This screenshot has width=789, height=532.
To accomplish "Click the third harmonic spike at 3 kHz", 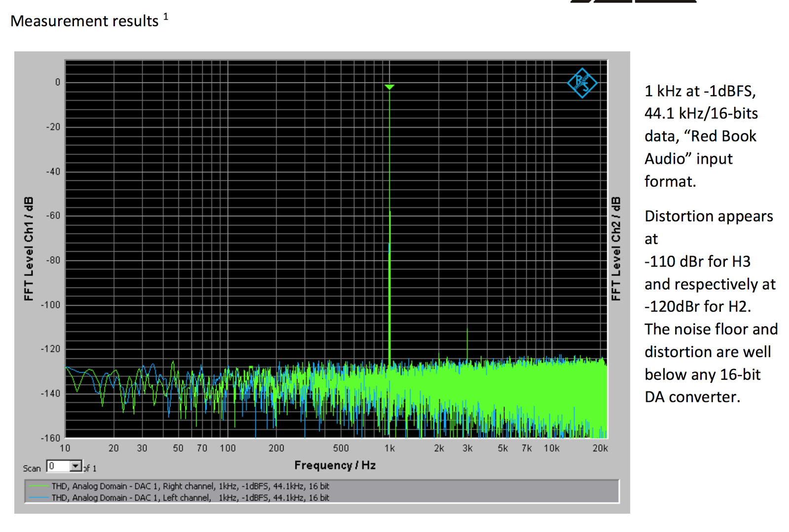I will pyautogui.click(x=467, y=345).
